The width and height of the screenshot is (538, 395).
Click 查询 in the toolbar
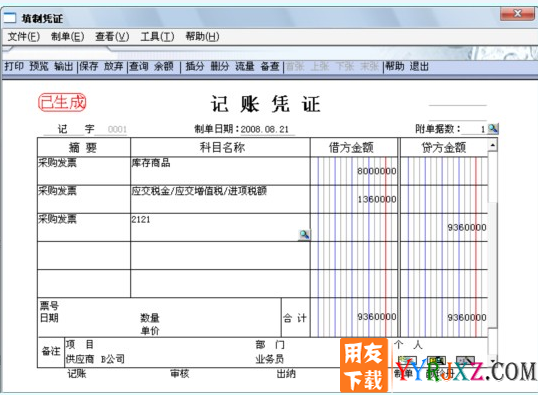pos(139,66)
